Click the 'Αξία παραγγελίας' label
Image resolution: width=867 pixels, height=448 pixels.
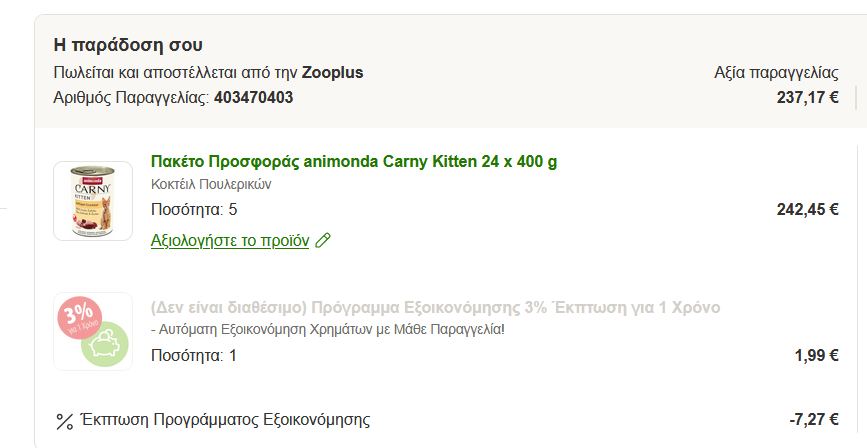pos(776,72)
